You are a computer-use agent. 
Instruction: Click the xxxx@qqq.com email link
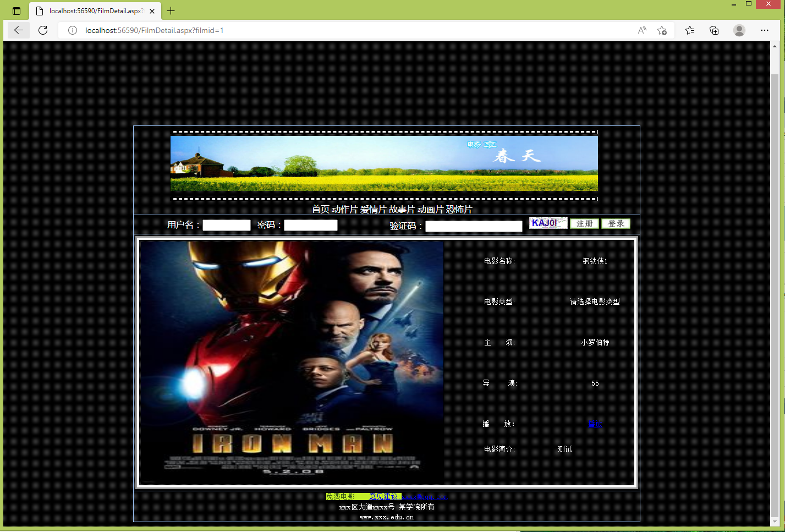coord(425,497)
